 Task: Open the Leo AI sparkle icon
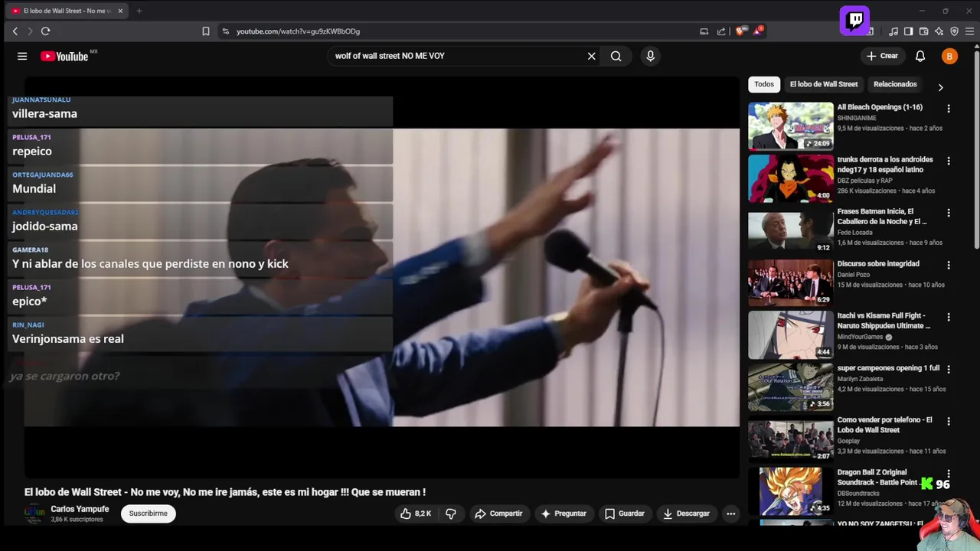click(x=939, y=31)
